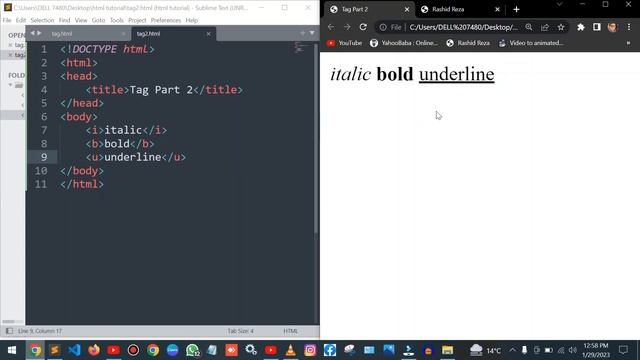Click the Sublime minimap preview

tap(300, 48)
